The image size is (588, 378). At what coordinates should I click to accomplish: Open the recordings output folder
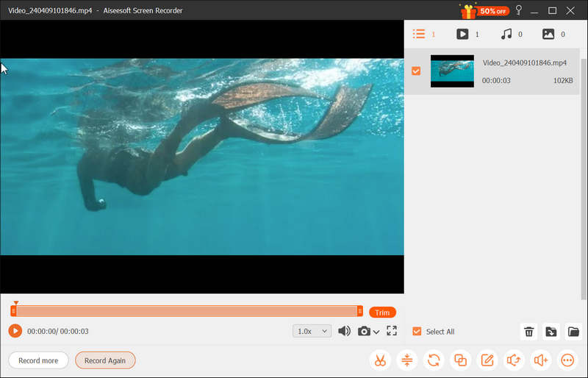click(573, 332)
